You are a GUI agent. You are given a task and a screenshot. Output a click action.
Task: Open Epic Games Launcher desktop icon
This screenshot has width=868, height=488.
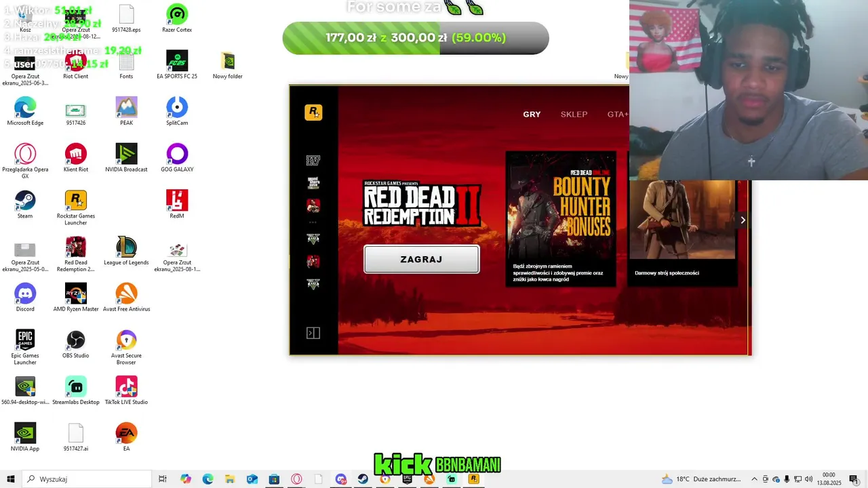click(x=25, y=347)
